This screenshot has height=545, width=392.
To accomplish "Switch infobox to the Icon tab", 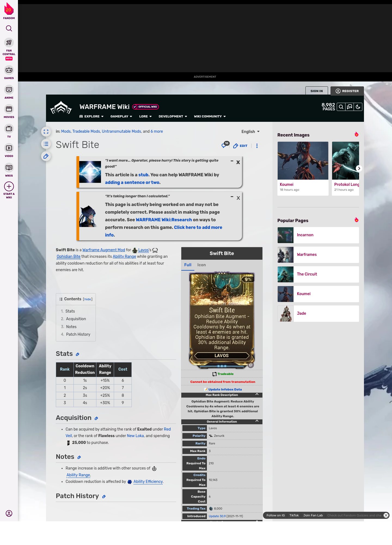I will click(x=201, y=265).
